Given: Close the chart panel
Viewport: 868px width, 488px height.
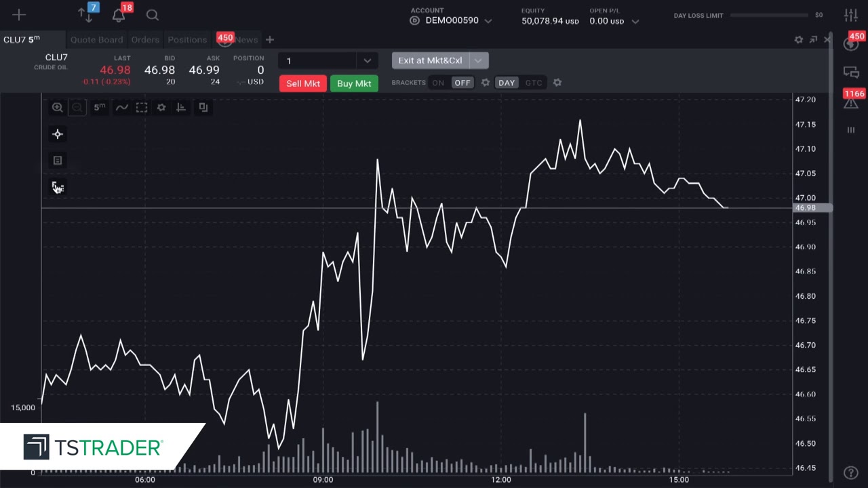Looking at the screenshot, I should [827, 40].
